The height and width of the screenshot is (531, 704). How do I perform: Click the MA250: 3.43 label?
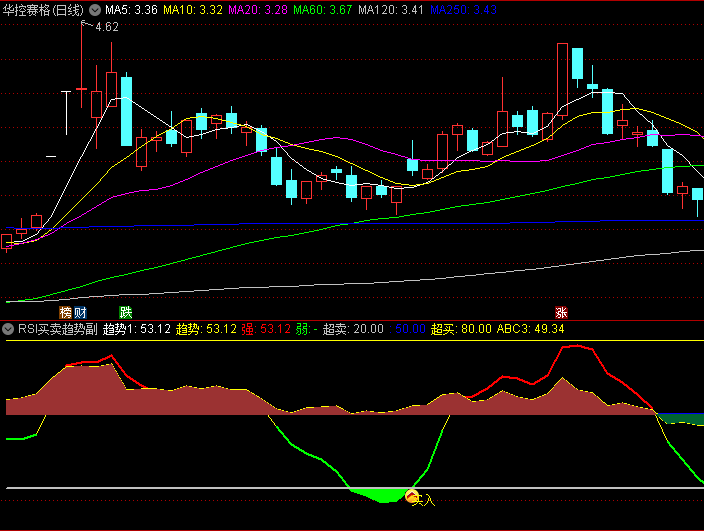[463, 10]
